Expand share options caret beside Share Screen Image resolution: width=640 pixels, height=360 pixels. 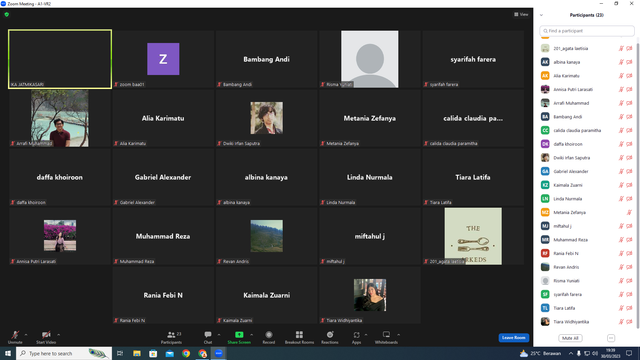[251, 335]
